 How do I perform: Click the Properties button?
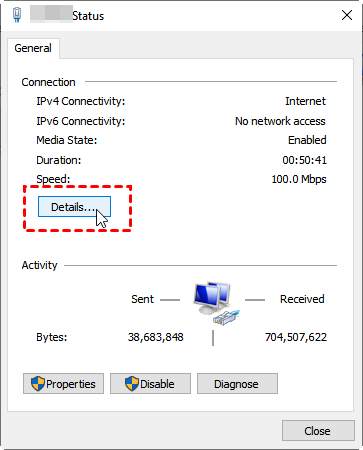[x=63, y=384]
